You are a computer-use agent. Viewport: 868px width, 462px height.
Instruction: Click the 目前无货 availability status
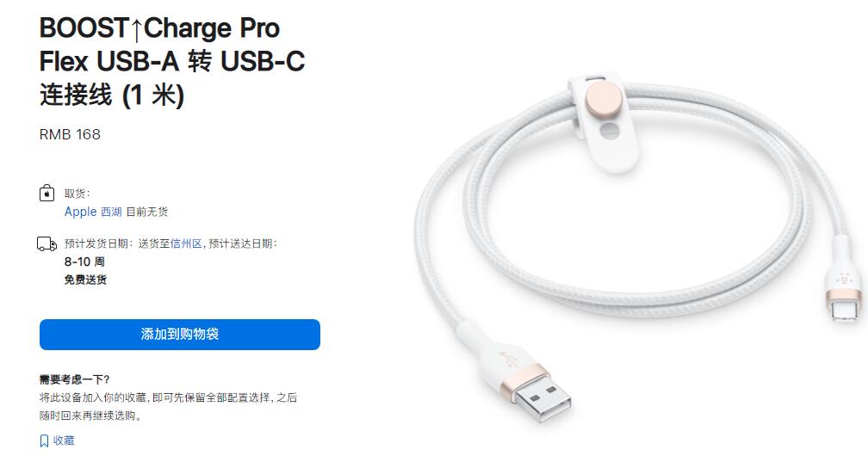[146, 212]
